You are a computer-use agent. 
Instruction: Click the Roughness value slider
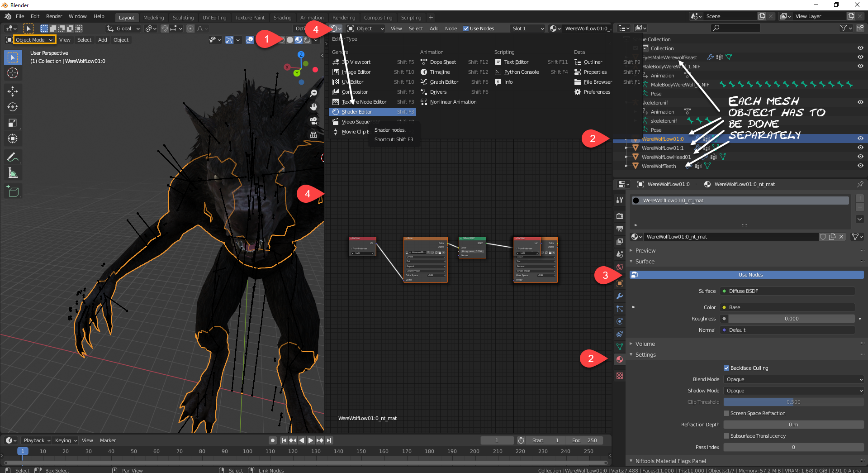point(791,319)
